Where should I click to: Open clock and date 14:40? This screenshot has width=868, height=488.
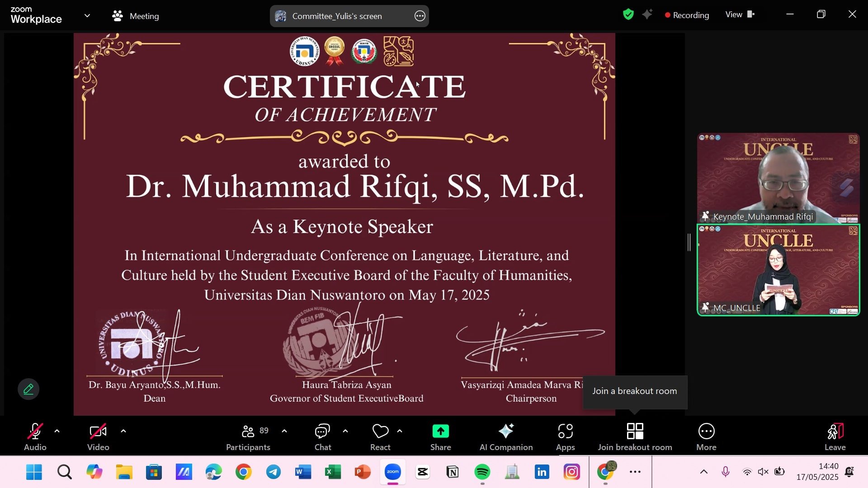817,472
